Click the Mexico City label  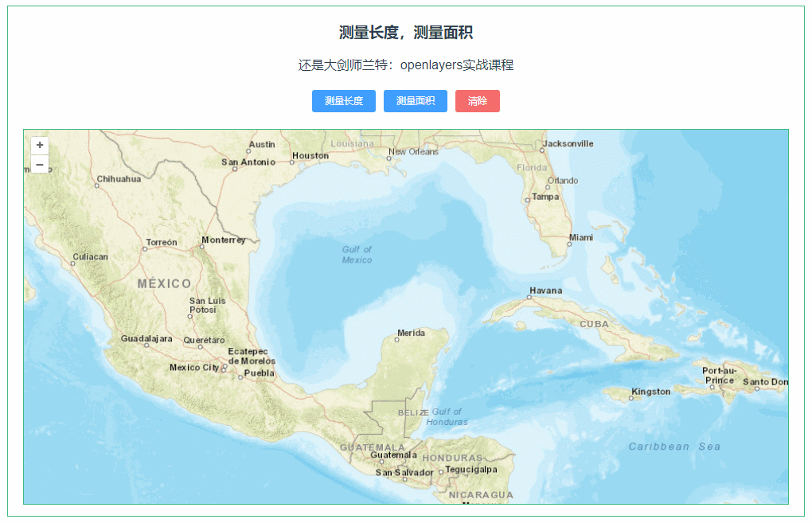point(194,367)
